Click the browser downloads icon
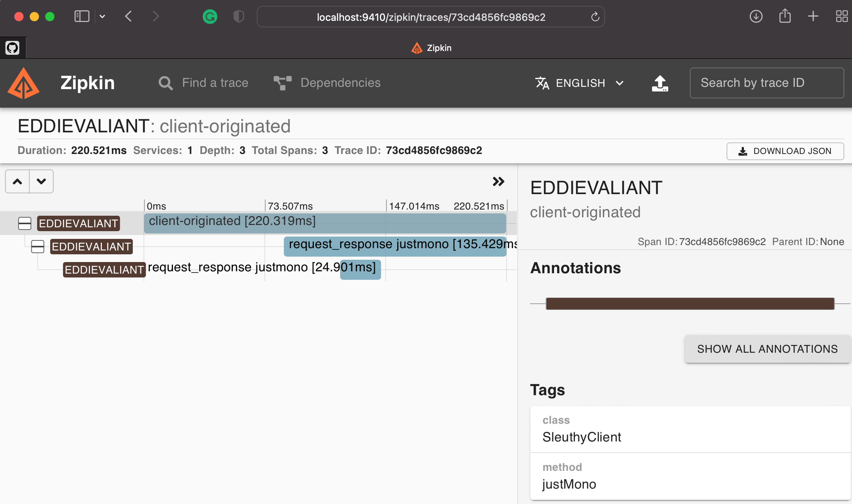Image resolution: width=852 pixels, height=504 pixels. (755, 17)
